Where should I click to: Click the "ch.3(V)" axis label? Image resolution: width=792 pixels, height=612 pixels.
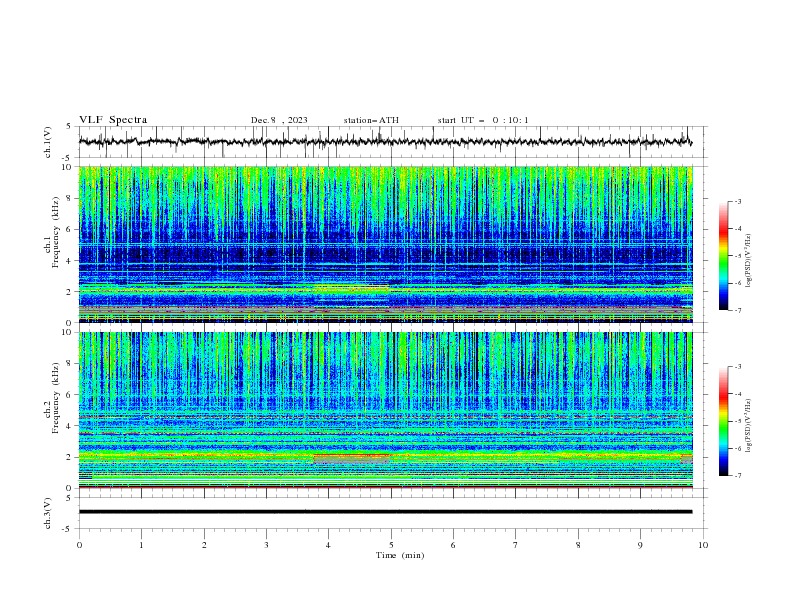47,513
